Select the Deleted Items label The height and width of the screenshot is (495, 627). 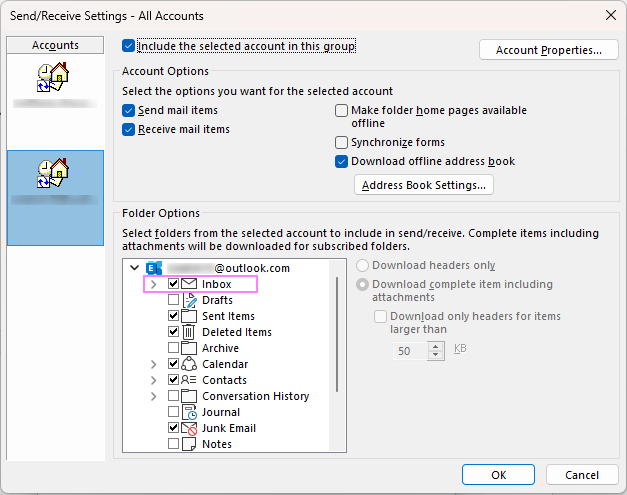237,332
